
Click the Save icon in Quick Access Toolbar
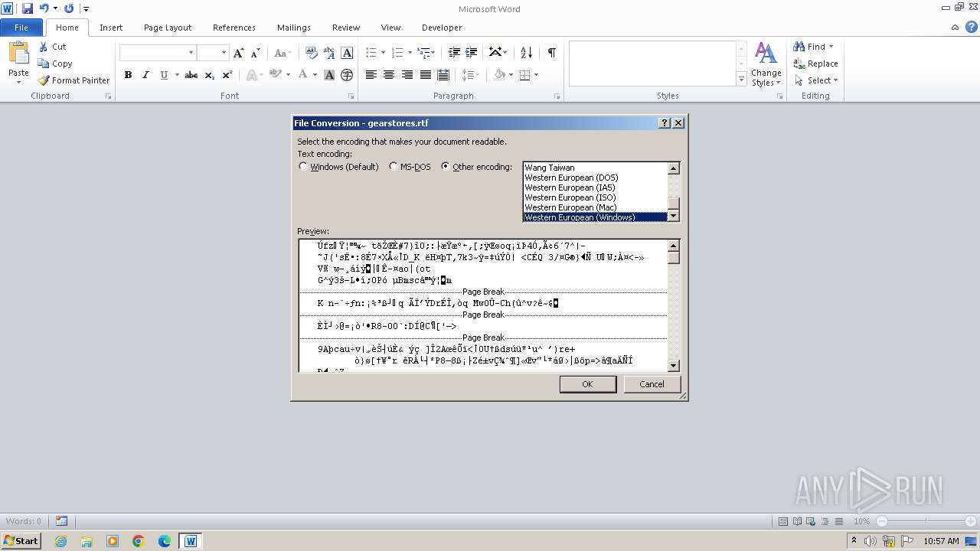pos(28,8)
